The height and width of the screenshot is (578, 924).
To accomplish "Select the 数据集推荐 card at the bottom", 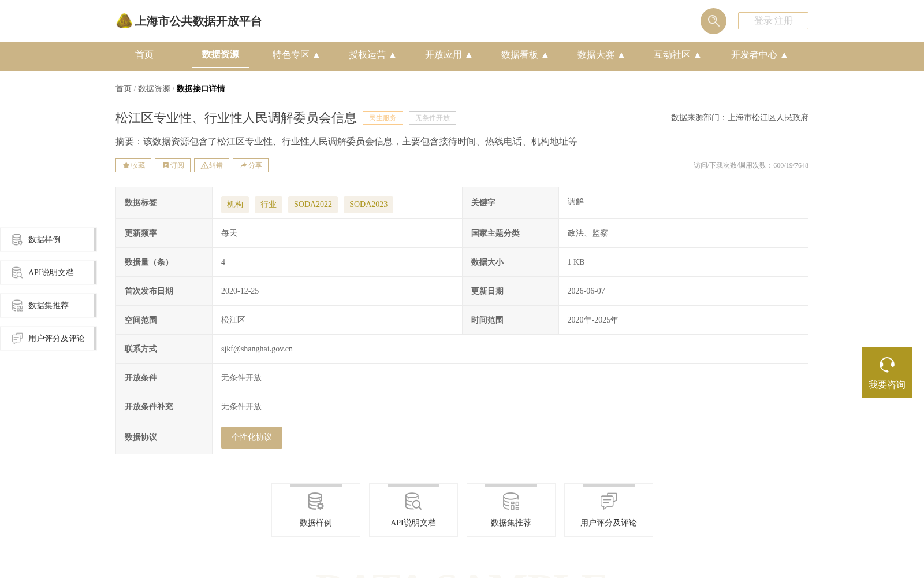I will 511,510.
